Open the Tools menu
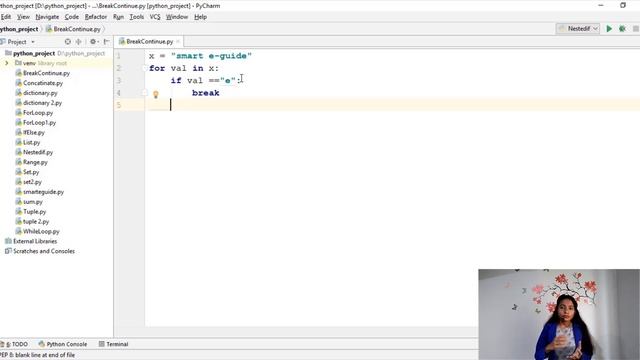 pos(137,17)
